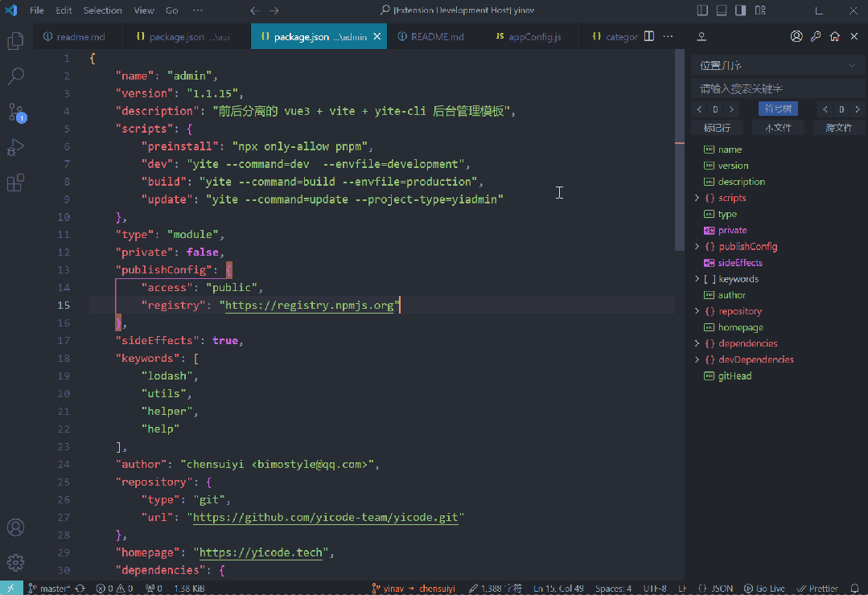Toggle bottom panel in title bar
Viewport: 868px width, 595px height.
click(x=722, y=10)
